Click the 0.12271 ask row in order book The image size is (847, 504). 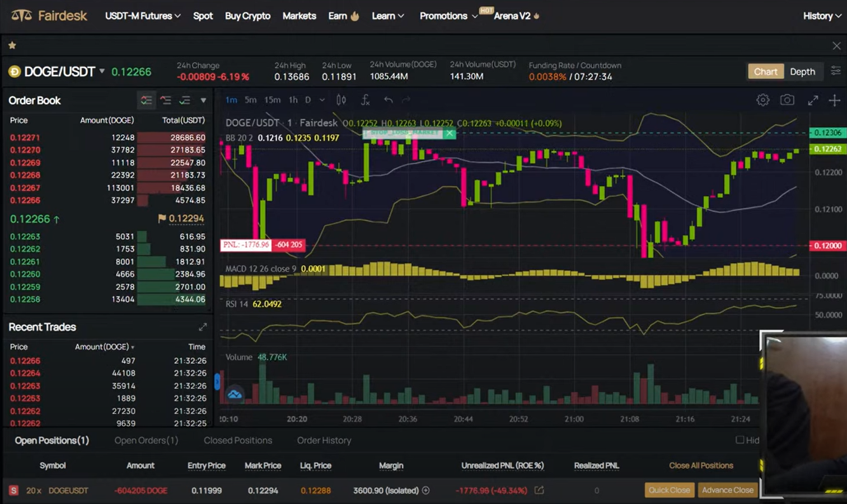point(107,138)
